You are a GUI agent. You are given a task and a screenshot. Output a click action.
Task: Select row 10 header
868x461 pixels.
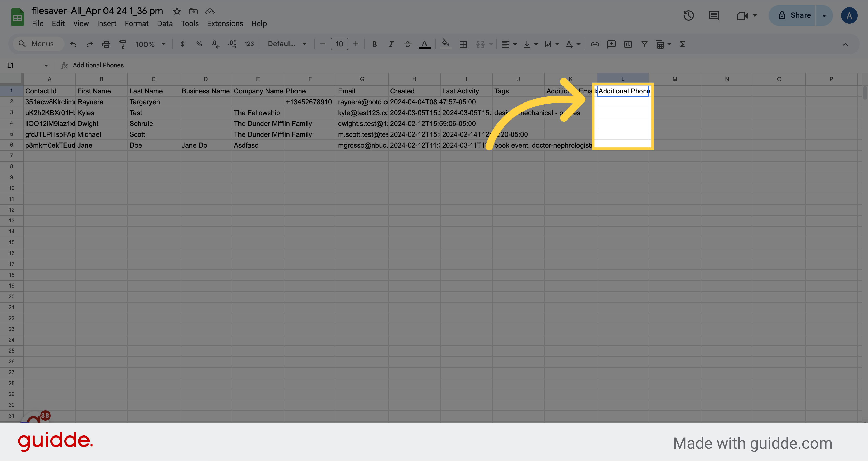11,188
